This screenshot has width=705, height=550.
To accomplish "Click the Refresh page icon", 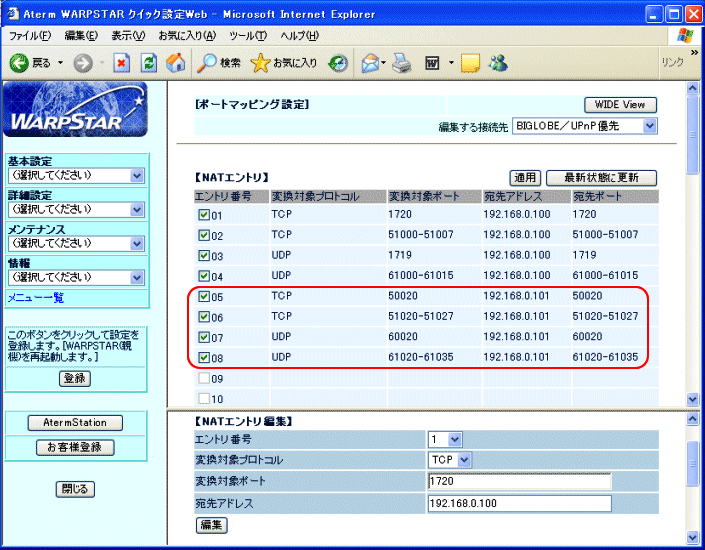I will point(148,62).
